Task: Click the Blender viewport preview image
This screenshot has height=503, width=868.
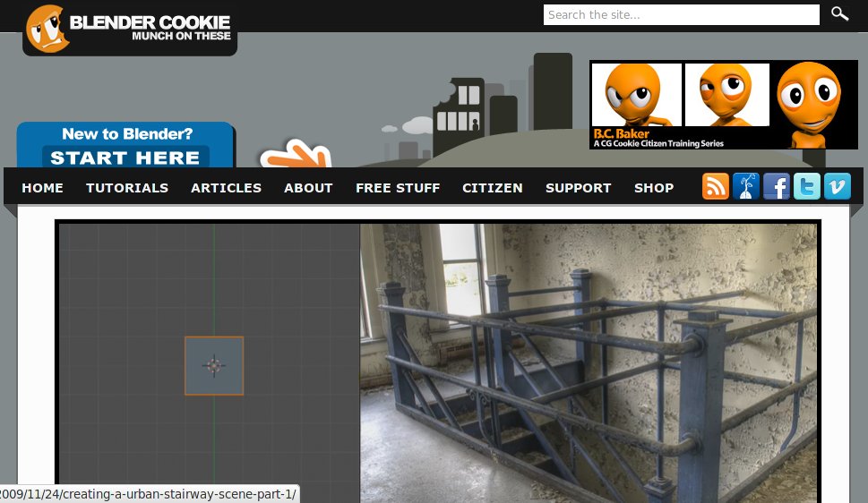Action: (210, 362)
